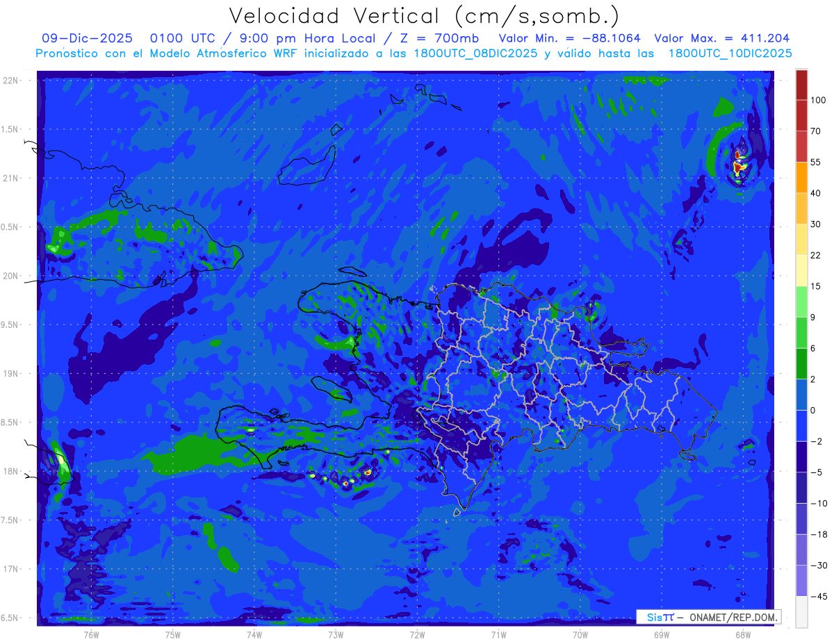
Task: Click the longitude label '68W'
Action: [x=742, y=634]
